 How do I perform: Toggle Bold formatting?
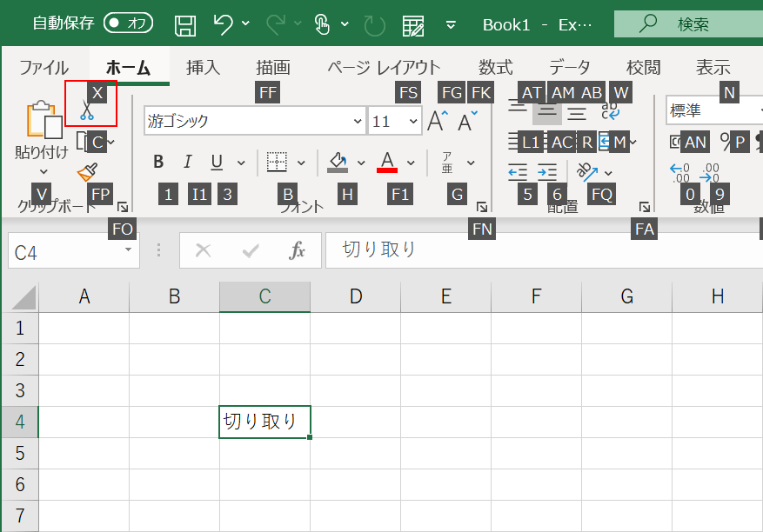coord(158,162)
